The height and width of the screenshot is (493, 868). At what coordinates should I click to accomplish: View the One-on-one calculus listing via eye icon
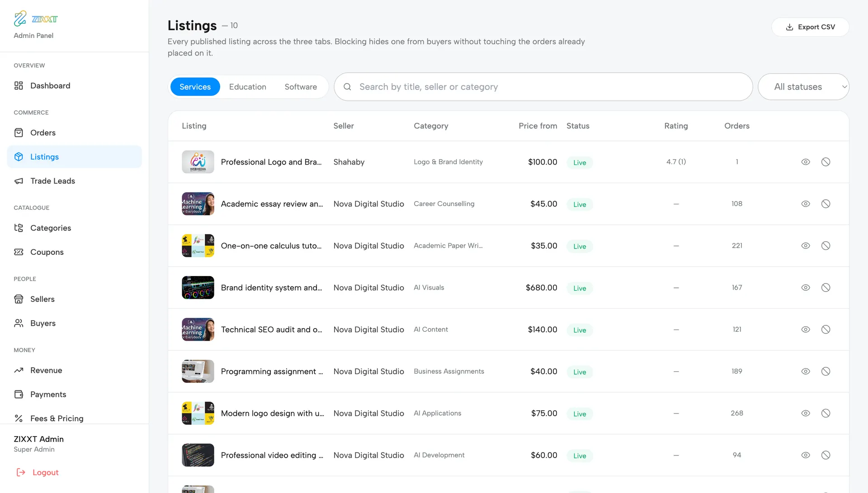pyautogui.click(x=806, y=246)
